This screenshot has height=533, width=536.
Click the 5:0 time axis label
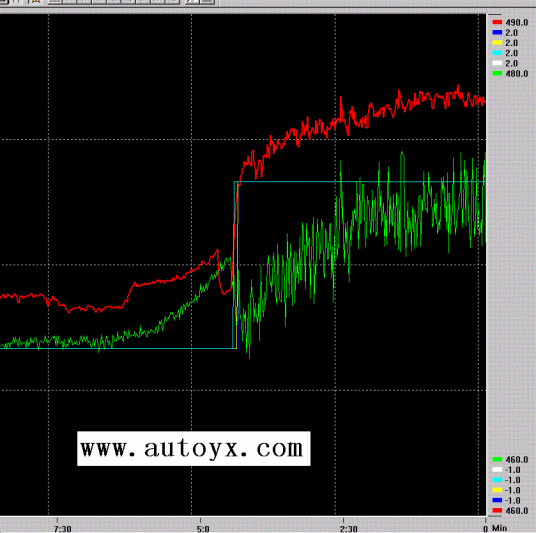coord(203,529)
